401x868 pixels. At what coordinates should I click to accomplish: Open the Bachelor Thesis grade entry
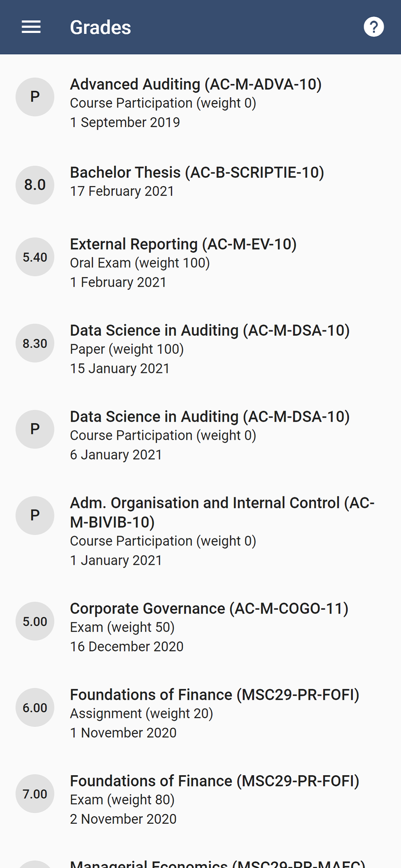[197, 181]
